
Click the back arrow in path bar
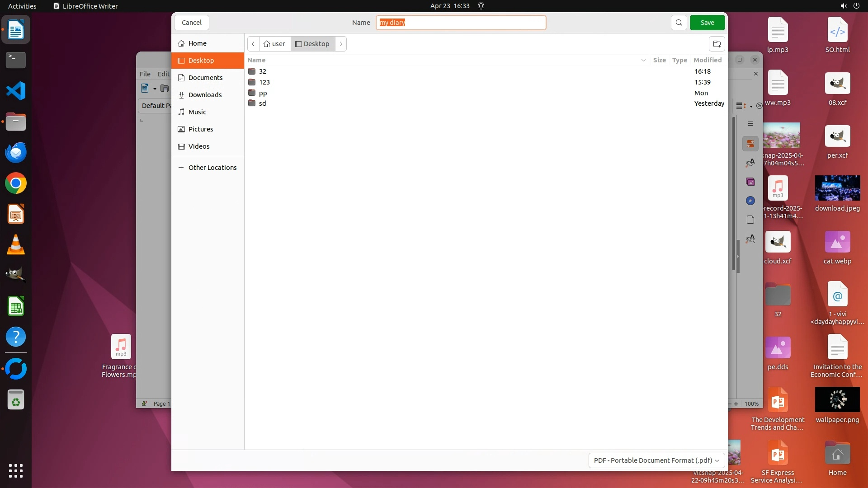tap(253, 44)
